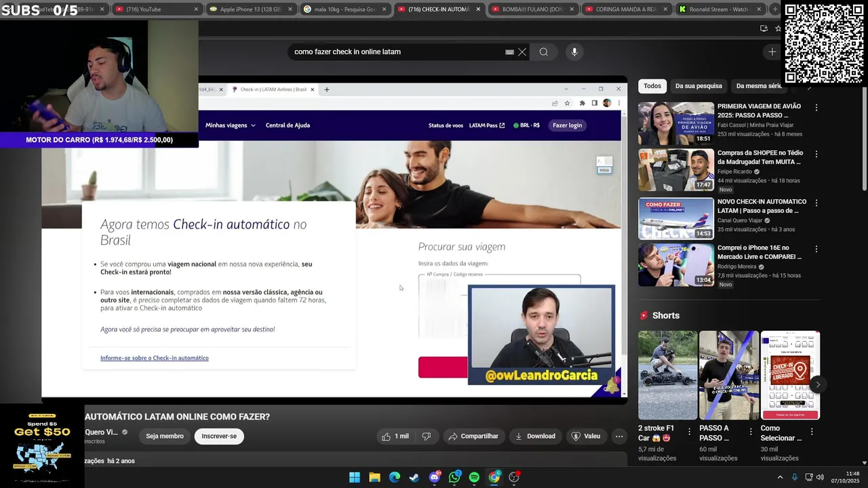Open Windows Start menu
The height and width of the screenshot is (488, 868).
355,477
